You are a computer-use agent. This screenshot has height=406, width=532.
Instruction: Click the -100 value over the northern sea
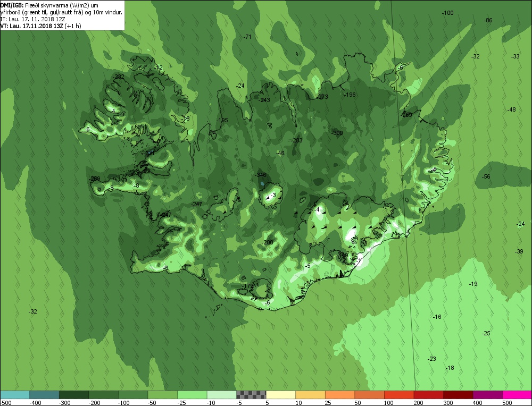(x=447, y=13)
